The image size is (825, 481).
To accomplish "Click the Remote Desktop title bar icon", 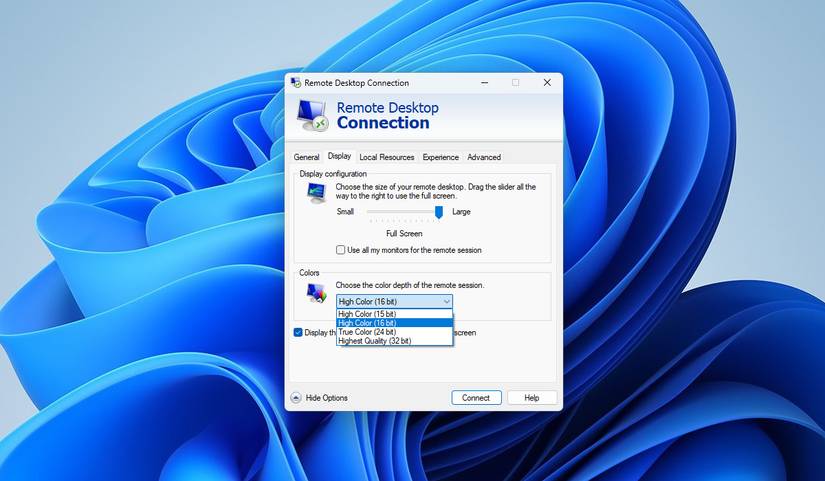I will [x=296, y=83].
